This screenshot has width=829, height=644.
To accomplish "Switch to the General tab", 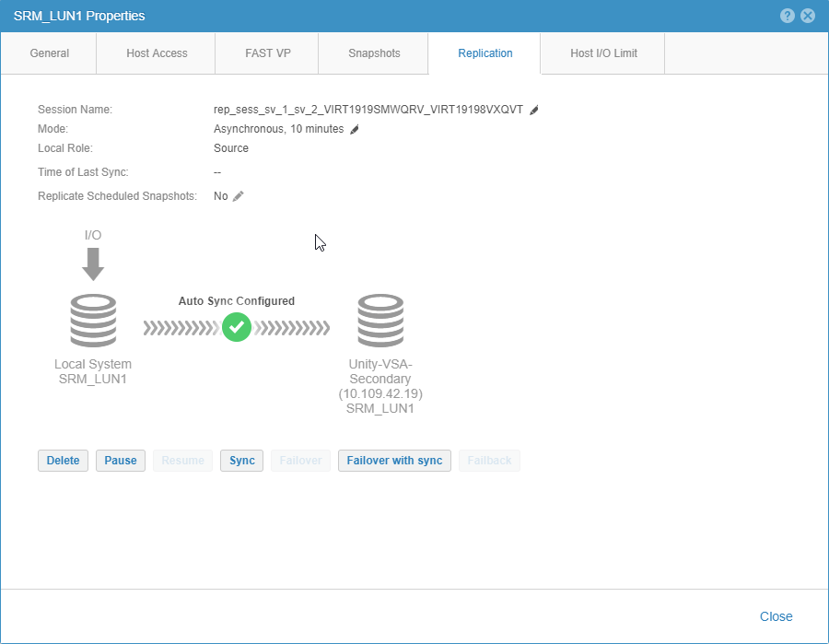I will pyautogui.click(x=50, y=53).
